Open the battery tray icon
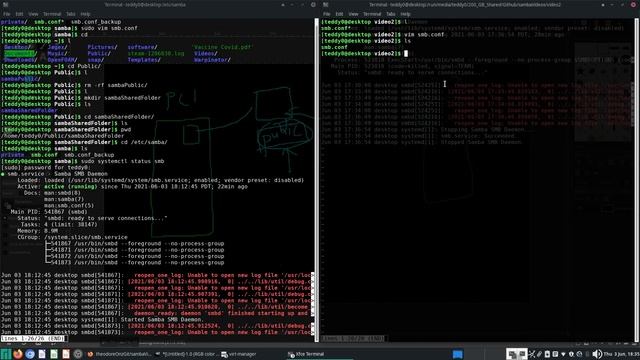Screen dimensions: 640x360 coord(547,354)
